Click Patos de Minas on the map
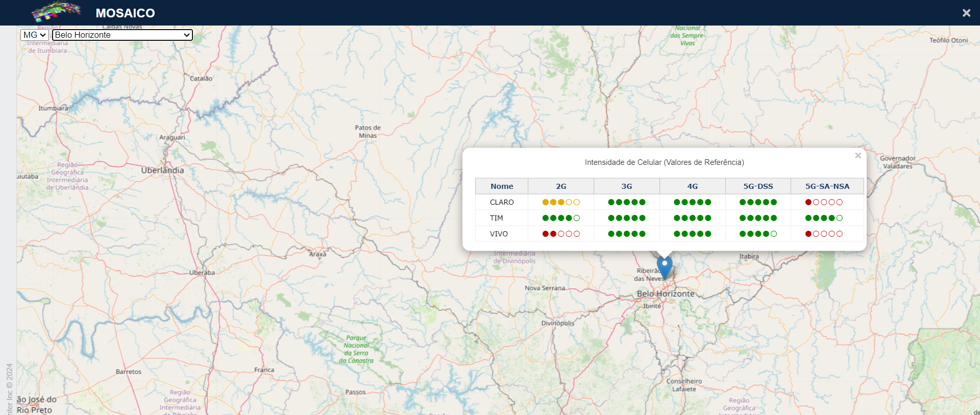 (x=368, y=132)
